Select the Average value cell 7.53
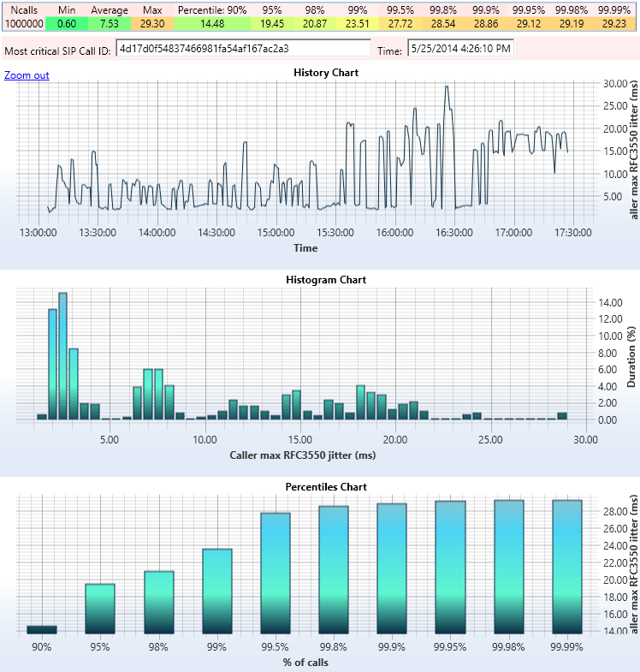Image resolution: width=640 pixels, height=672 pixels. point(110,23)
